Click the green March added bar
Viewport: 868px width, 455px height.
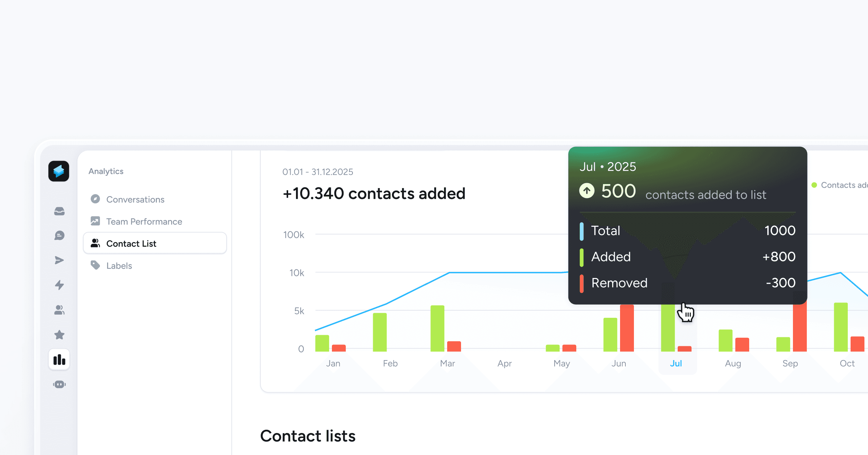[437, 328]
